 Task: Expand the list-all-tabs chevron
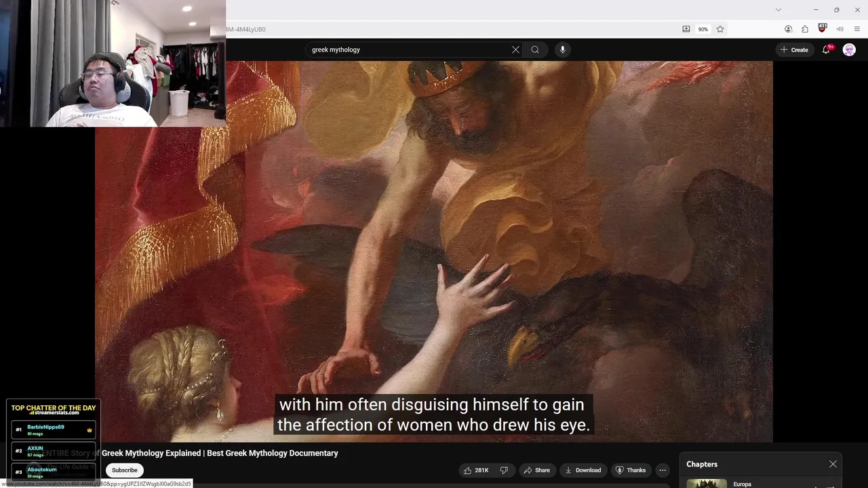point(778,9)
